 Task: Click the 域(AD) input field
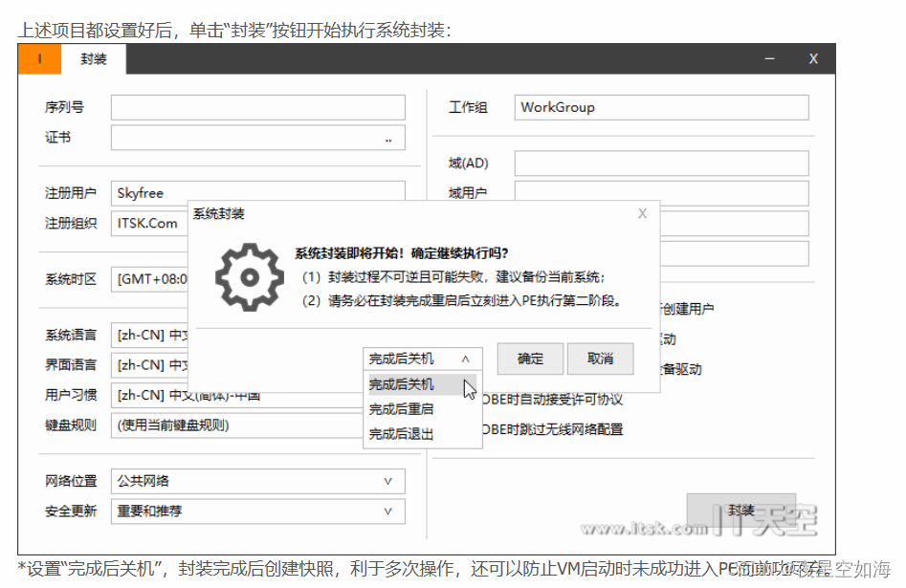(661, 163)
